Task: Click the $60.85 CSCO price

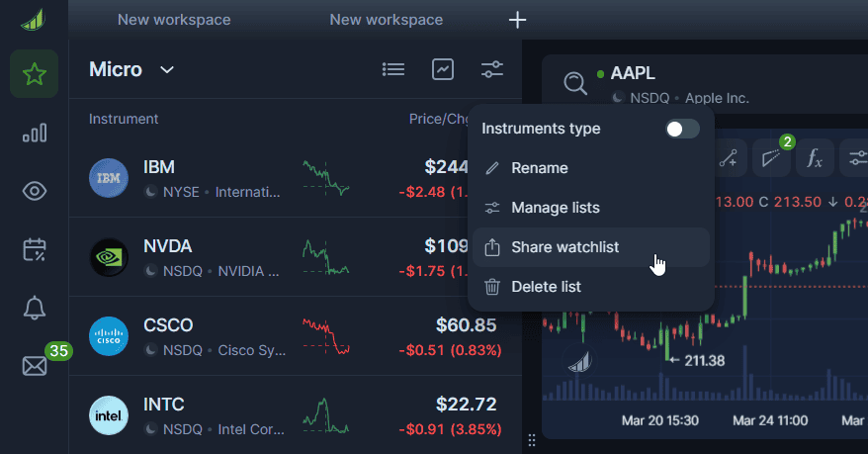Action: click(x=466, y=325)
